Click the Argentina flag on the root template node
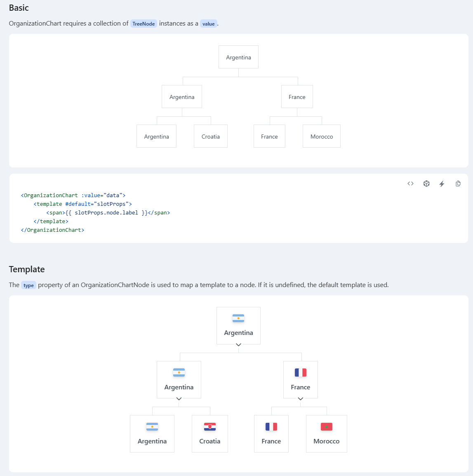Image resolution: width=473 pixels, height=476 pixels. (238, 318)
